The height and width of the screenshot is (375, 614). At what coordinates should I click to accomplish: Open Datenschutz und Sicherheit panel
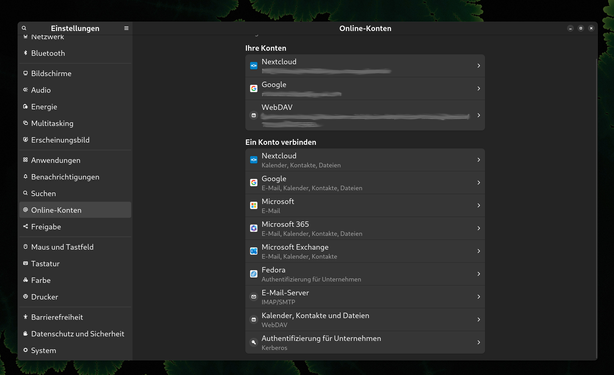pyautogui.click(x=75, y=334)
